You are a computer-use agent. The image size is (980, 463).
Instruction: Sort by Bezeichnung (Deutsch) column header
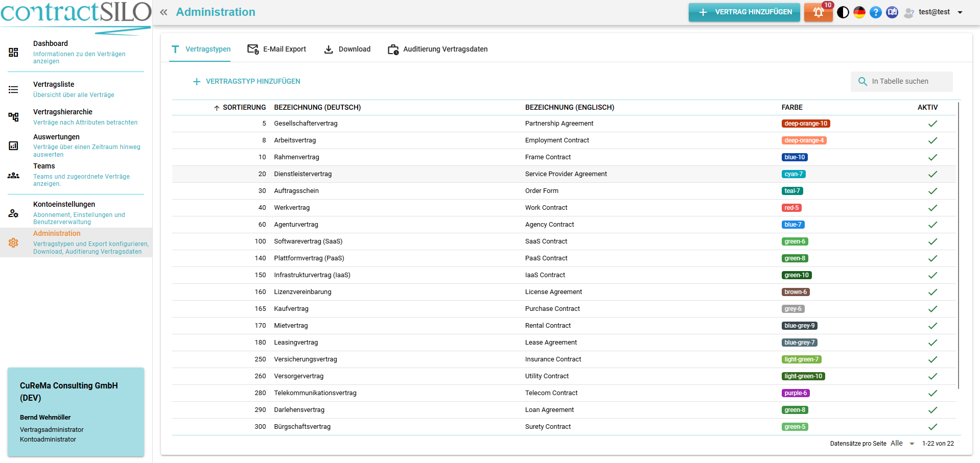317,108
